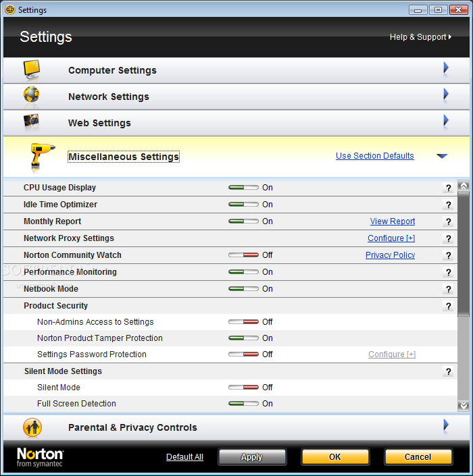Collapse Miscellaneous Settings down arrow

(x=442, y=156)
